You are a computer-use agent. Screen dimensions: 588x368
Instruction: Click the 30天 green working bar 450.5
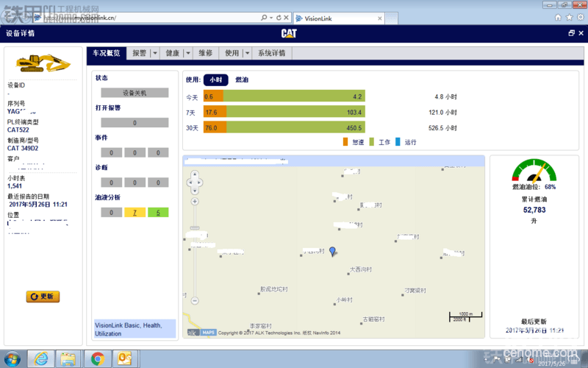(x=295, y=128)
